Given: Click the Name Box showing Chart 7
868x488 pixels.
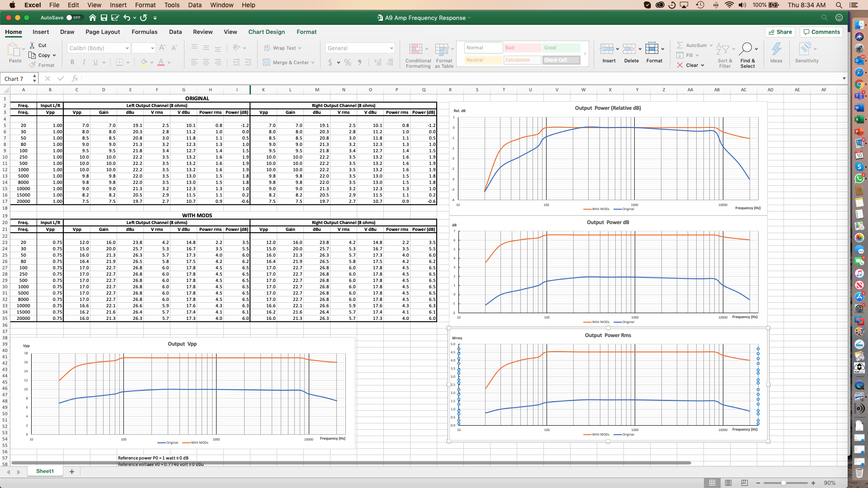Looking at the screenshot, I should pos(17,79).
